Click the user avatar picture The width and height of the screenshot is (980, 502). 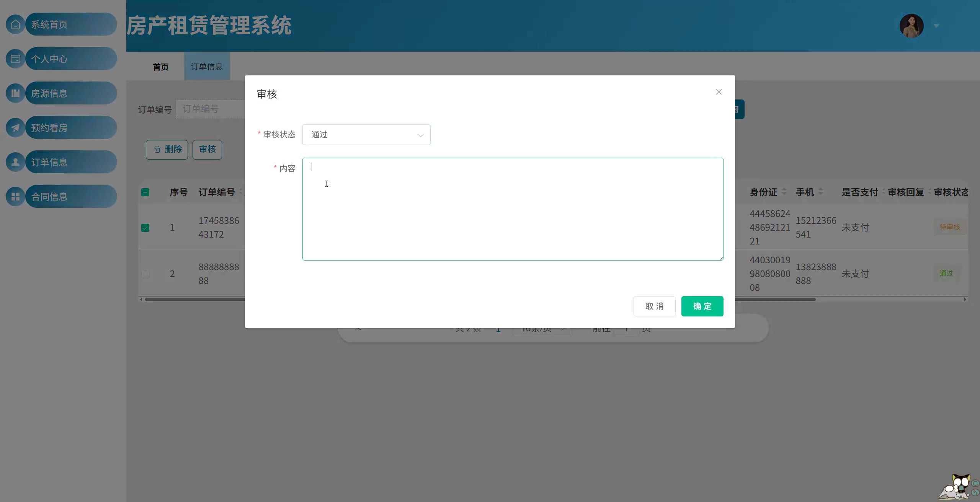tap(911, 26)
